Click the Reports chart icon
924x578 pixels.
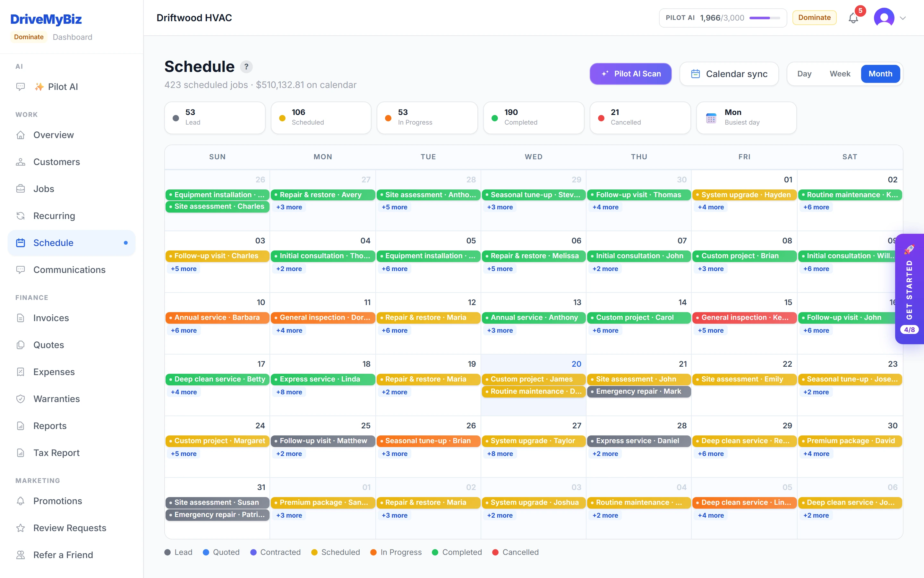point(21,426)
